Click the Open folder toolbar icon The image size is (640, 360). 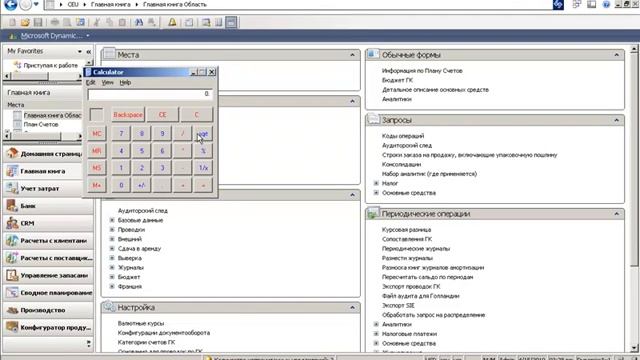(25, 22)
